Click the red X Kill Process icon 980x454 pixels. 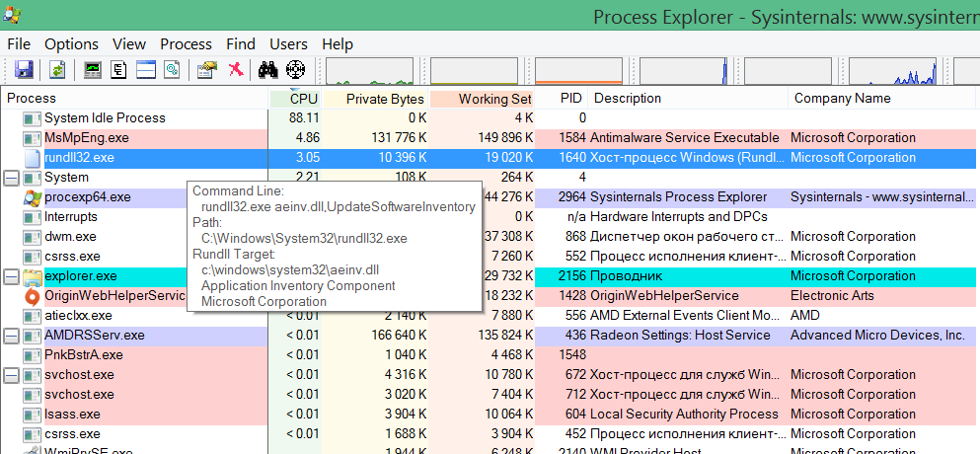[x=235, y=70]
